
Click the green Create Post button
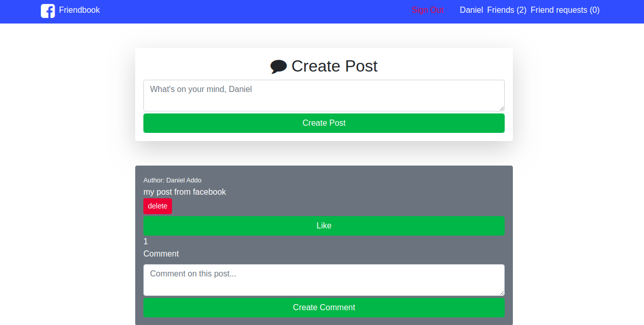click(324, 123)
